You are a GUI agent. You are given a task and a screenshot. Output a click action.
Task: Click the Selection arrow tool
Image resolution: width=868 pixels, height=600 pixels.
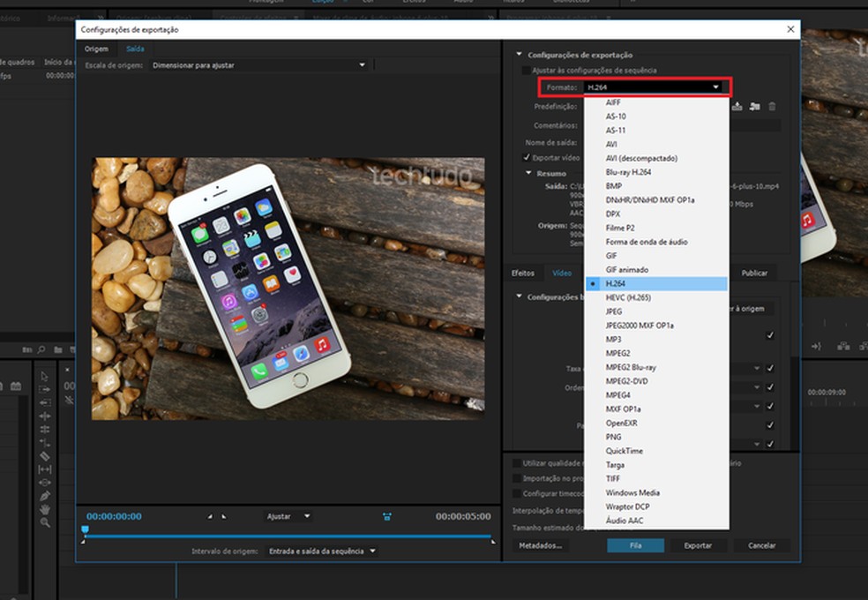click(44, 376)
